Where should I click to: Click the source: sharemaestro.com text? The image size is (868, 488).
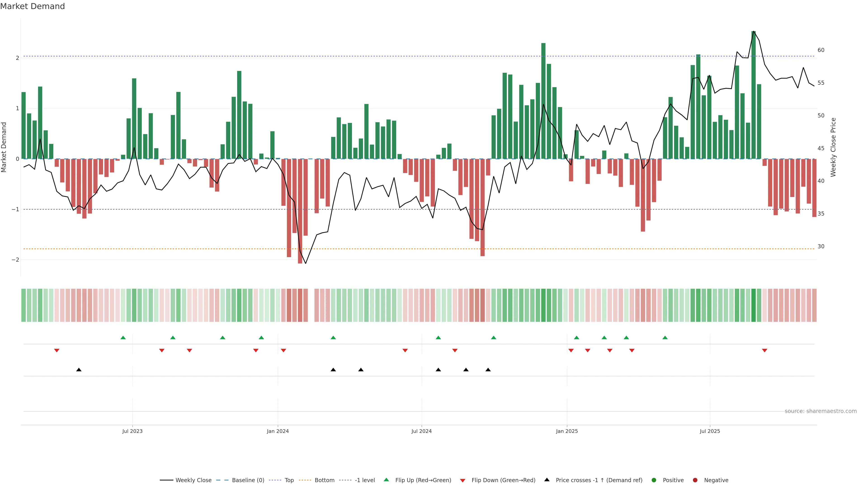[x=821, y=411]
